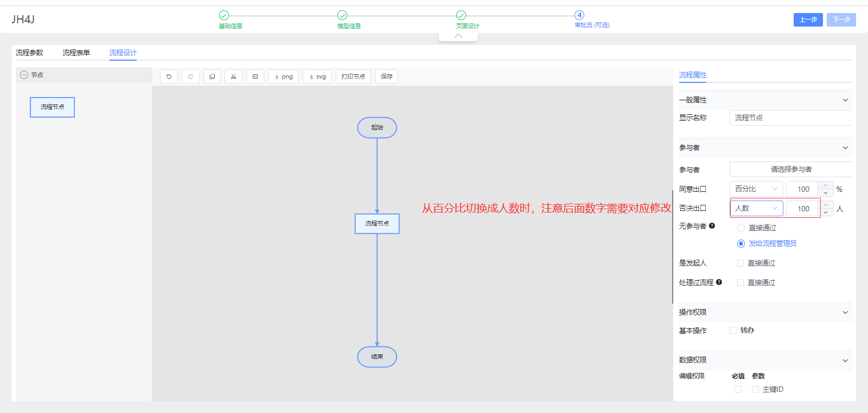
Task: Select the 流程节点 node on canvas
Action: tap(377, 223)
